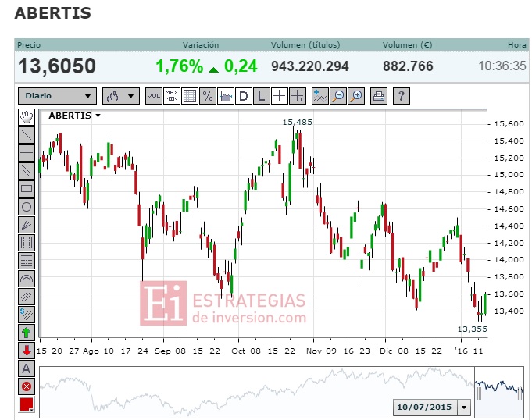Viewport: 532px width, 420px height.
Task: Toggle the chart grid display
Action: click(189, 96)
